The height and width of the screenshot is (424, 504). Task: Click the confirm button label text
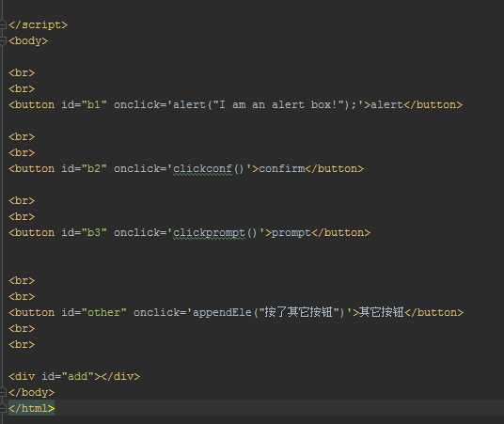pyautogui.click(x=282, y=169)
